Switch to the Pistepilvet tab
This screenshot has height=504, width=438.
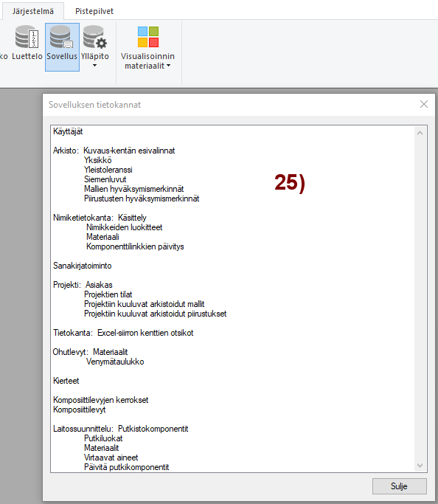point(94,11)
